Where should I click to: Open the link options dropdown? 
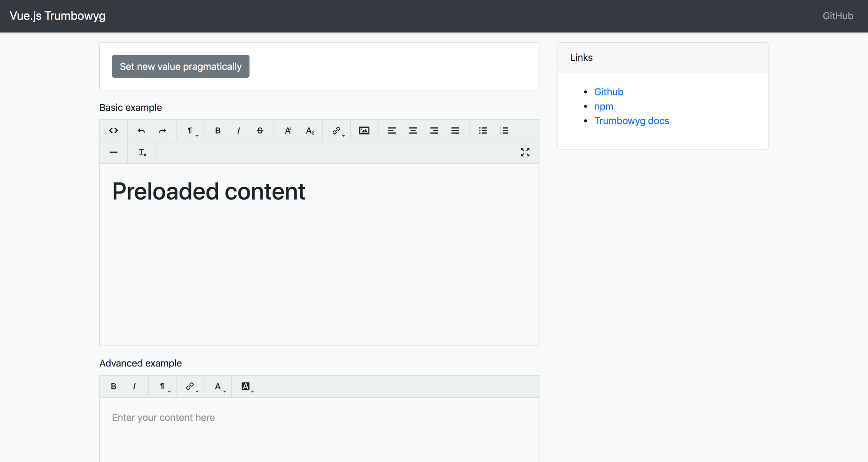(x=337, y=130)
